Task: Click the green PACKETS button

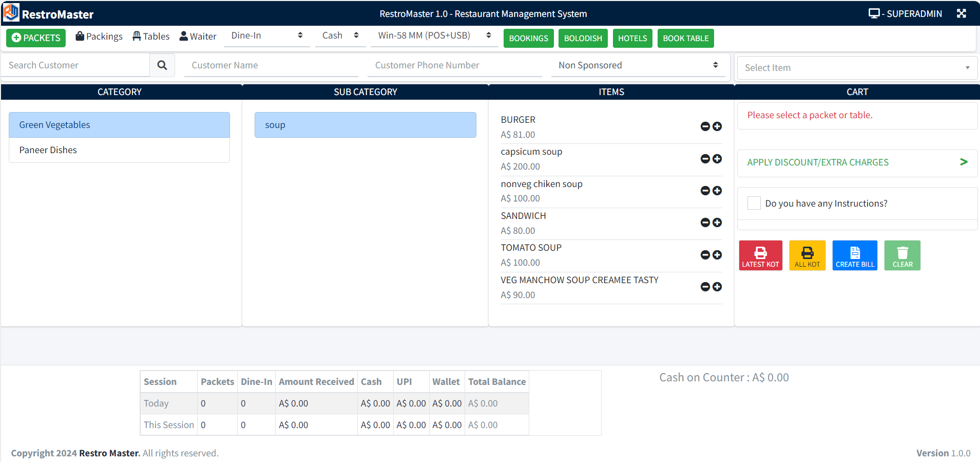Action: click(x=36, y=38)
